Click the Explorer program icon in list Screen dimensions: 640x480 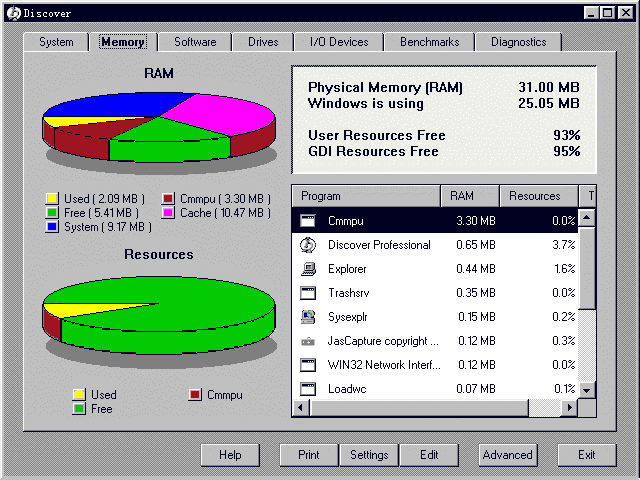[308, 269]
